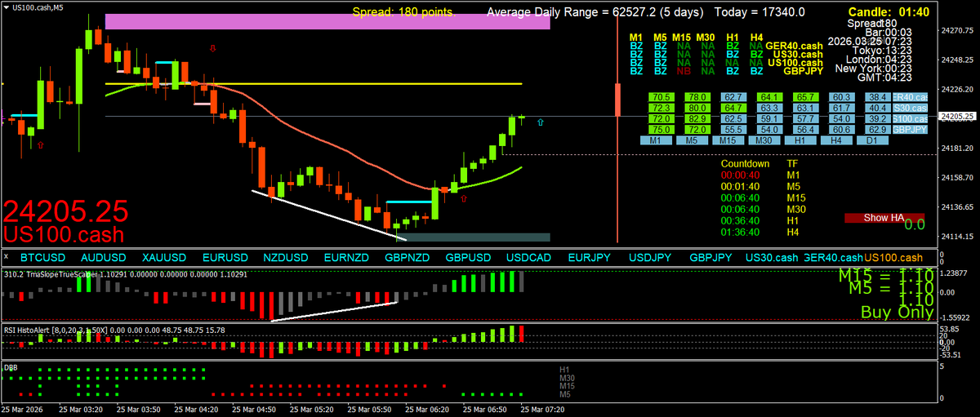The image size is (980, 417).
Task: Switch chart to AUDUSD
Action: pyautogui.click(x=103, y=258)
